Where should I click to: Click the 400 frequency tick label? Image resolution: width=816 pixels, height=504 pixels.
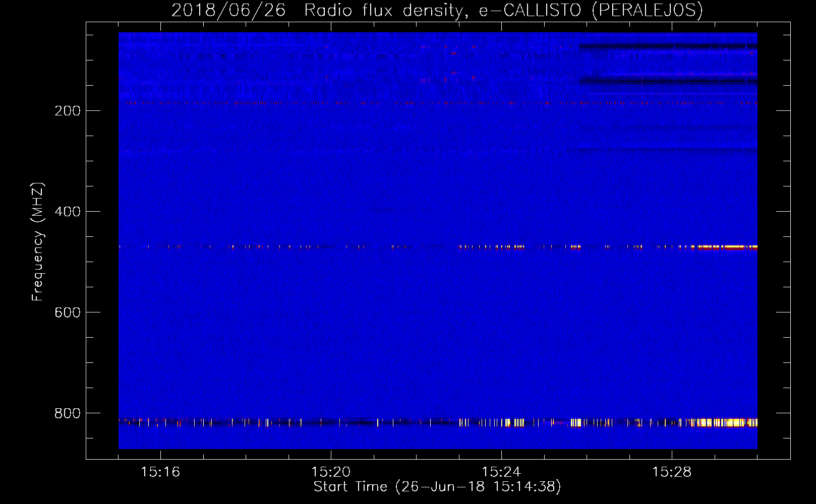click(68, 212)
